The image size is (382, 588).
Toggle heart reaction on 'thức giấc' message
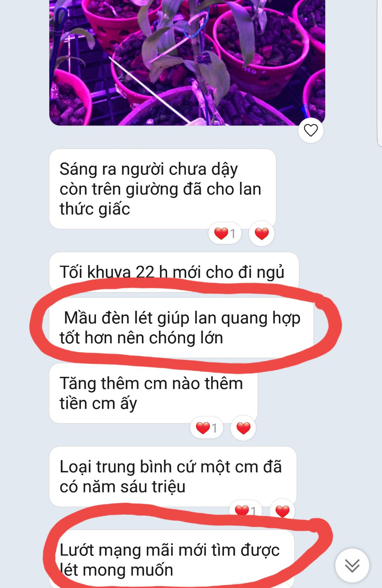pyautogui.click(x=262, y=233)
